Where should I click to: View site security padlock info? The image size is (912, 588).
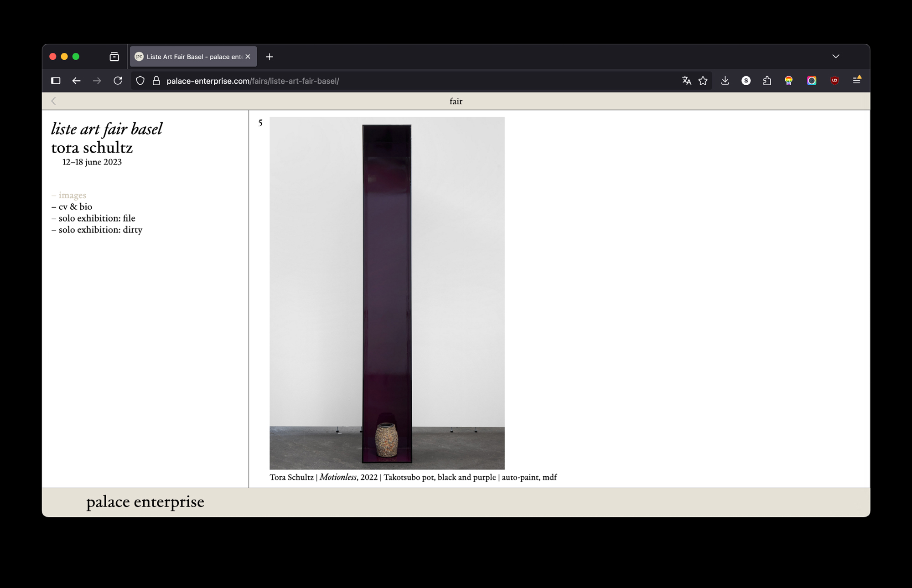tap(156, 81)
